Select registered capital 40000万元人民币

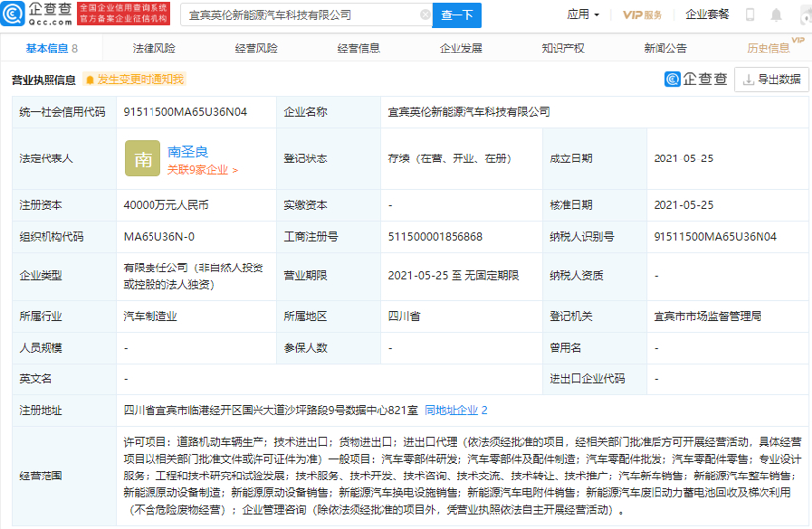click(x=165, y=205)
